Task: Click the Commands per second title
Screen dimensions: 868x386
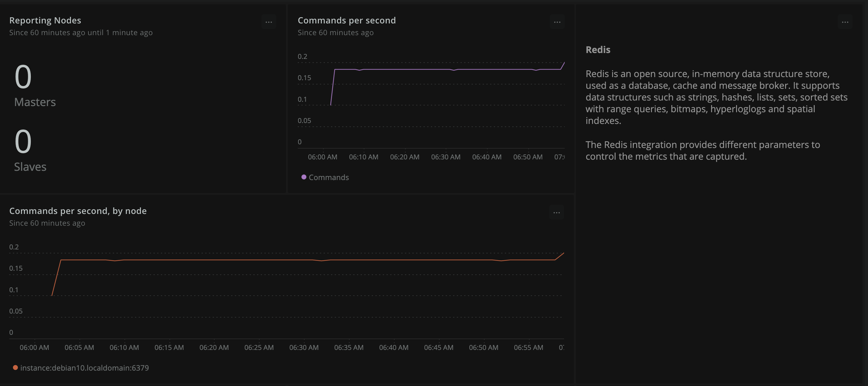Action: 346,20
